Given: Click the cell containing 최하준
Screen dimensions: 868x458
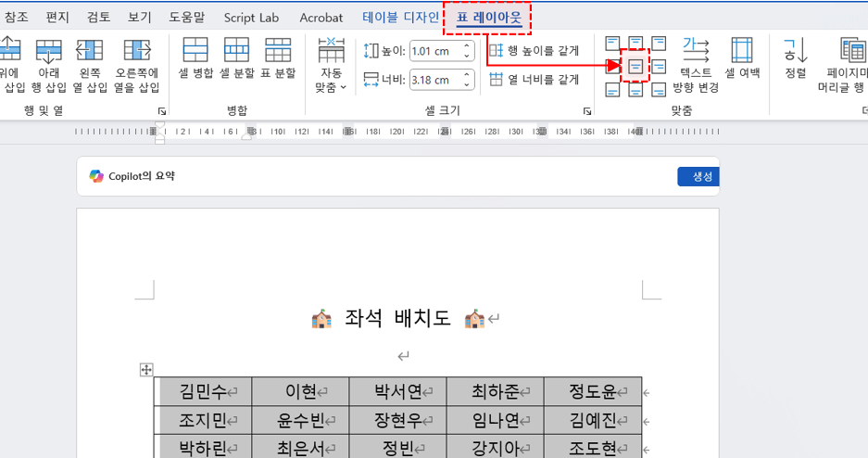Looking at the screenshot, I should coord(496,391).
